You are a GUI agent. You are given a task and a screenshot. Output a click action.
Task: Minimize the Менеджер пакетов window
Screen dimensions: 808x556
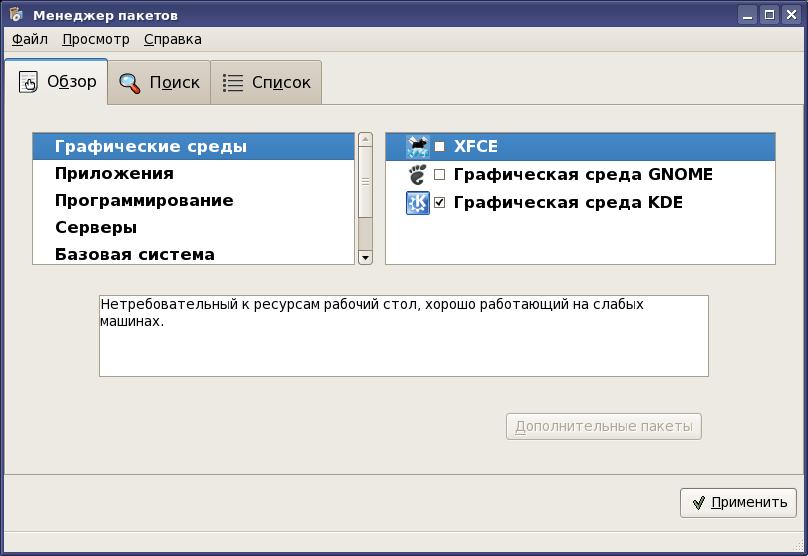tap(747, 15)
